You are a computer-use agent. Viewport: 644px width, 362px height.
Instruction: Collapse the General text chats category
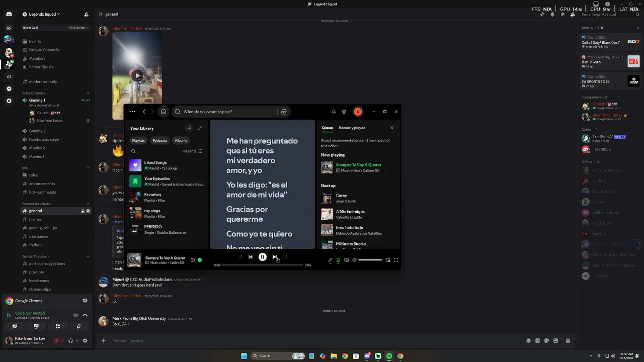pyautogui.click(x=37, y=204)
